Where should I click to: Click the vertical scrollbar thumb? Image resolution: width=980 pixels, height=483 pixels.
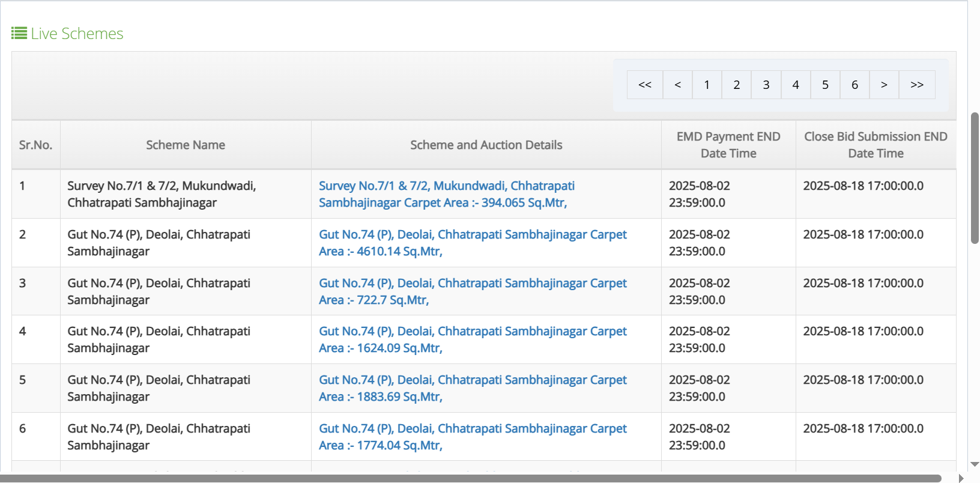975,178
